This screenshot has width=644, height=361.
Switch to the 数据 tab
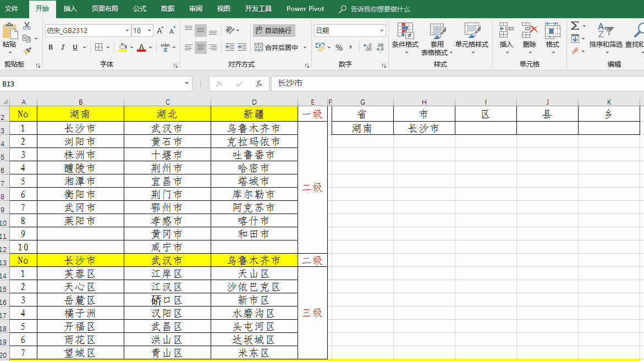(x=168, y=9)
